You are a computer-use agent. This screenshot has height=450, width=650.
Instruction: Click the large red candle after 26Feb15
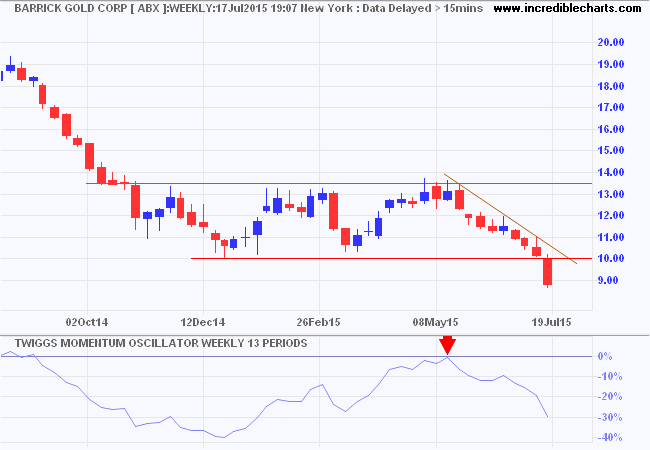coord(333,211)
